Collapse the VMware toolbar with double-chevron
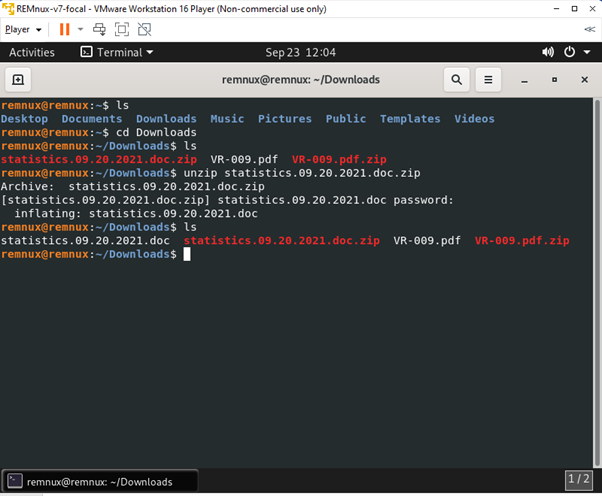This screenshot has width=602, height=496. tap(589, 30)
